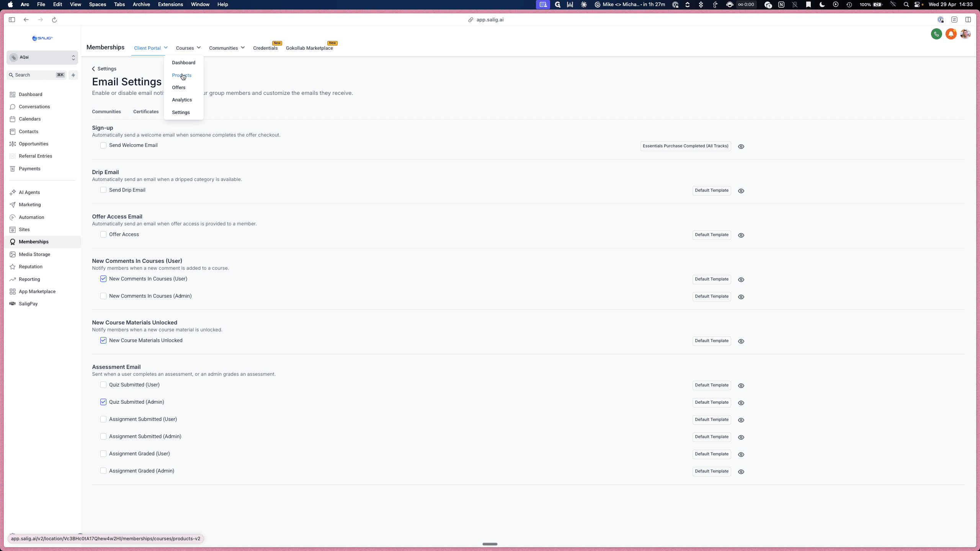The image size is (980, 551).
Task: Open Reputation in the sidebar
Action: (31, 267)
